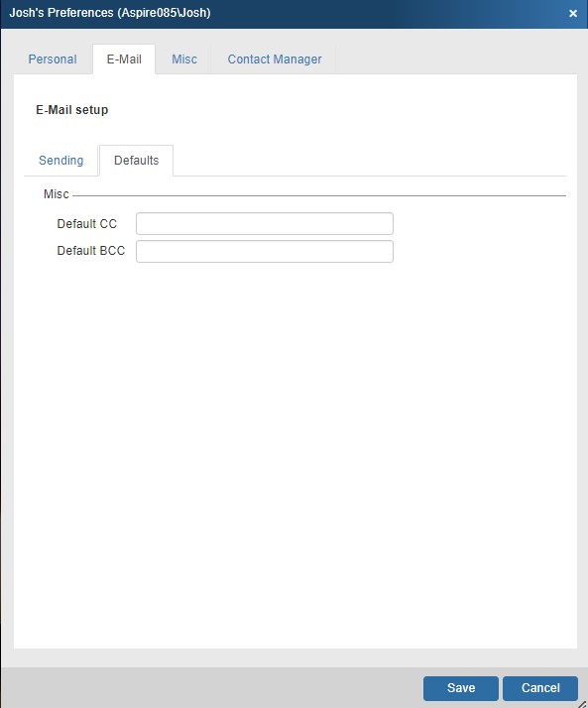Click the Default BCC label
Image resolution: width=588 pixels, height=708 pixels.
(91, 251)
